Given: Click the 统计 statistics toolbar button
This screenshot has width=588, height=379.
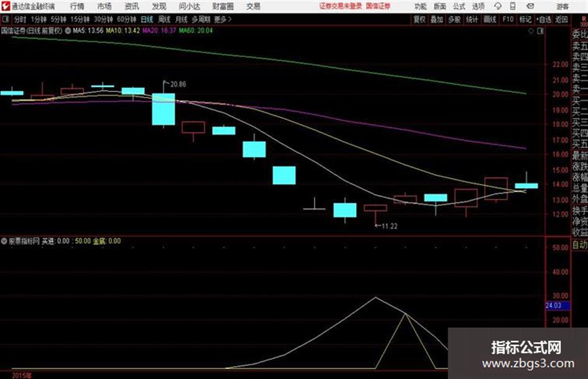Looking at the screenshot, I should pyautogui.click(x=472, y=19).
